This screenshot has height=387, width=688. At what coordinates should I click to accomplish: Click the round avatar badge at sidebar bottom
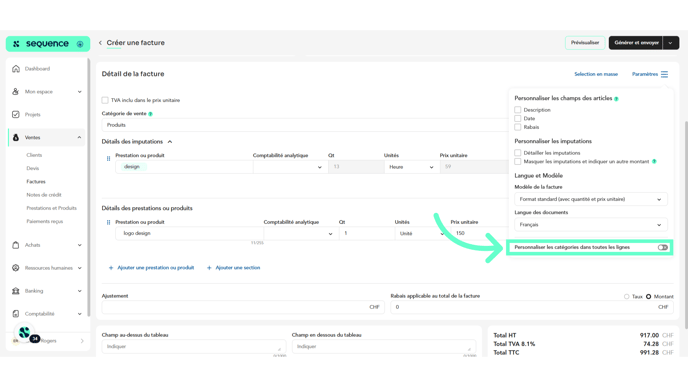25,333
